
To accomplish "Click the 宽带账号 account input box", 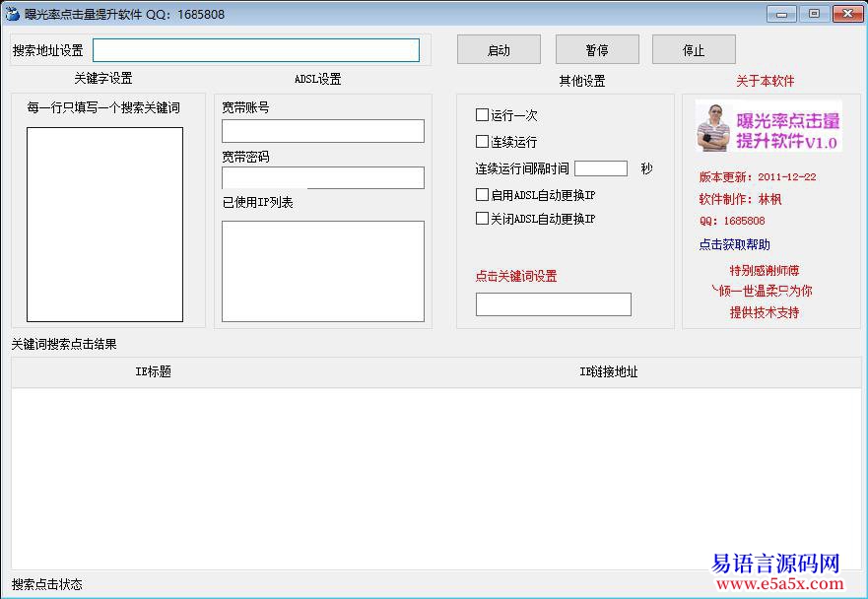I will pyautogui.click(x=322, y=130).
